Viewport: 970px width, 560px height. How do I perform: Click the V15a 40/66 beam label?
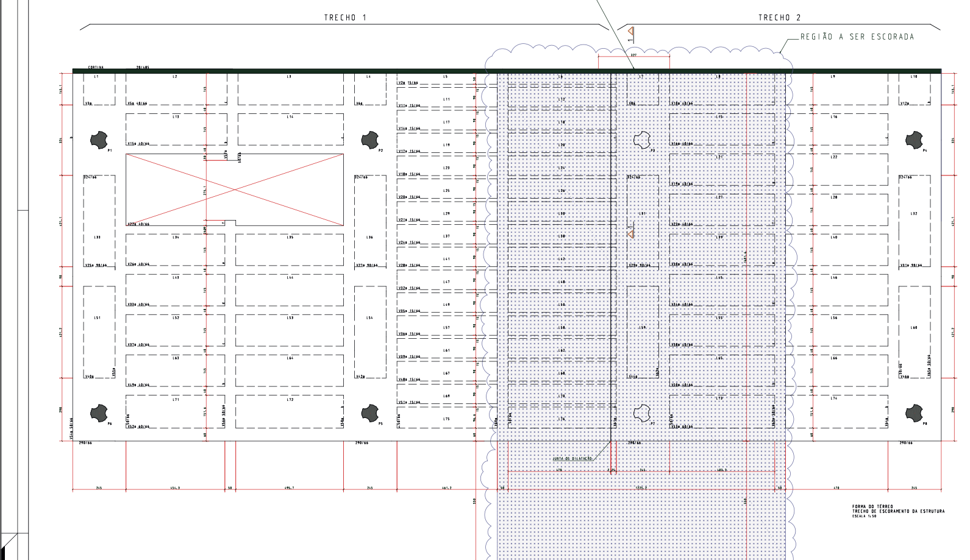click(138, 144)
